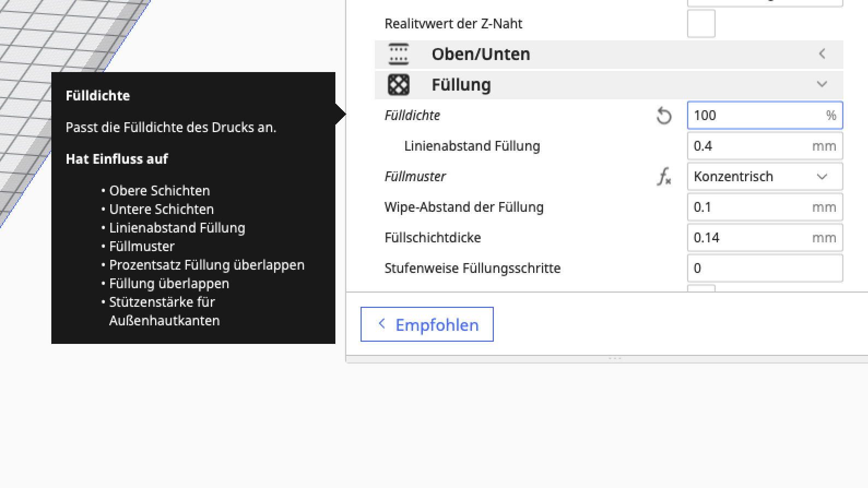This screenshot has height=488, width=868.
Task: Collapse Füllung section using its chevron
Action: click(822, 85)
